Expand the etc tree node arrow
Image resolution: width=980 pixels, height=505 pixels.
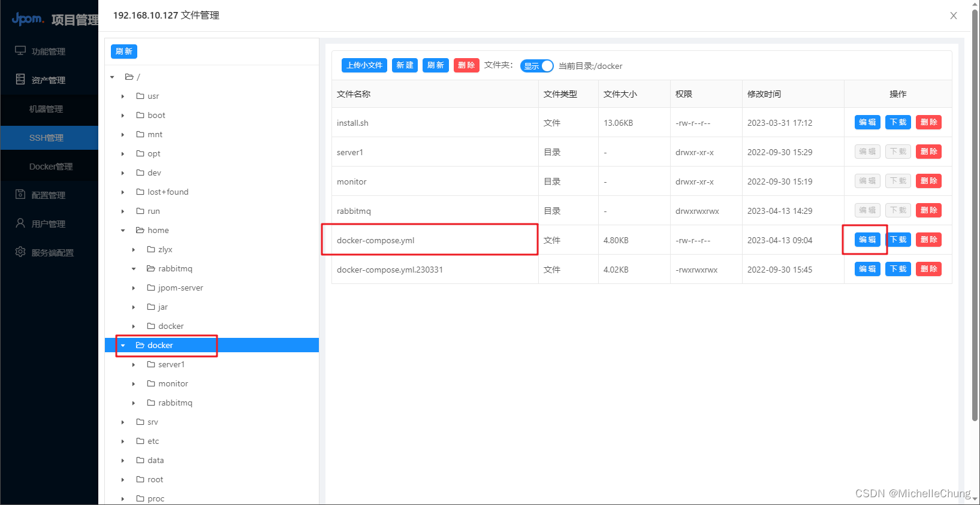[x=123, y=441]
